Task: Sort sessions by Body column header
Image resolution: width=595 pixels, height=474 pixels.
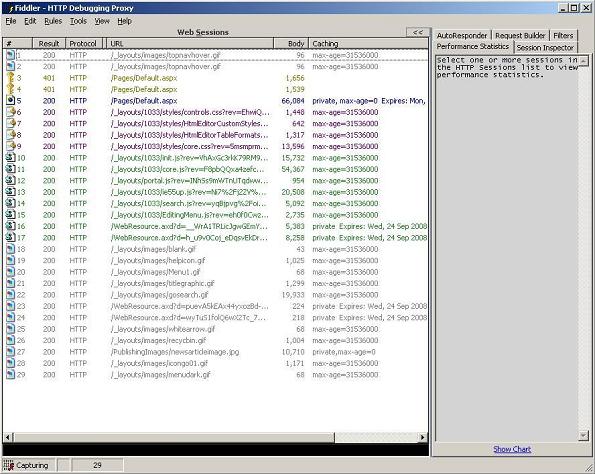Action: pyautogui.click(x=291, y=44)
